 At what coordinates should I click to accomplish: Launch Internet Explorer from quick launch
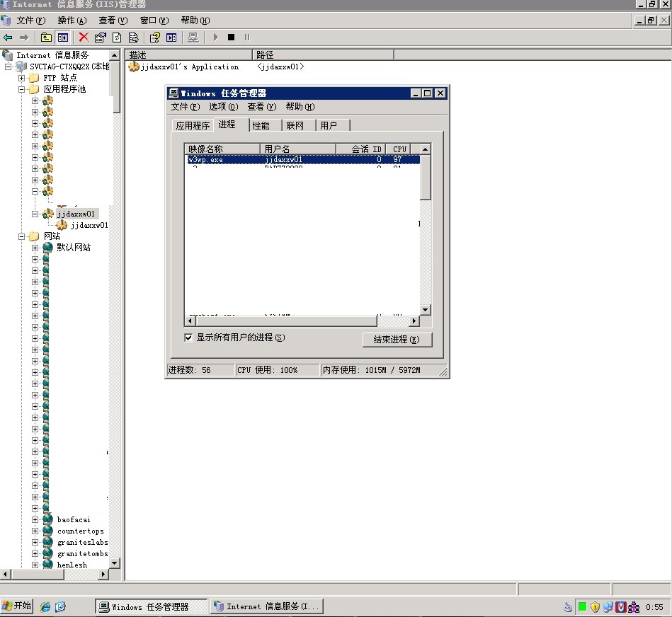click(45, 606)
